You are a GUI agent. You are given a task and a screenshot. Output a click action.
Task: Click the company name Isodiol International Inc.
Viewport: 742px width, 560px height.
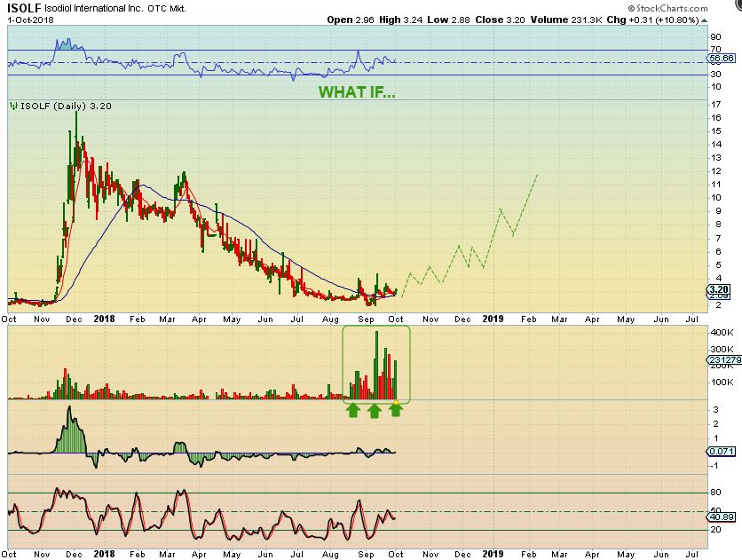pyautogui.click(x=93, y=9)
